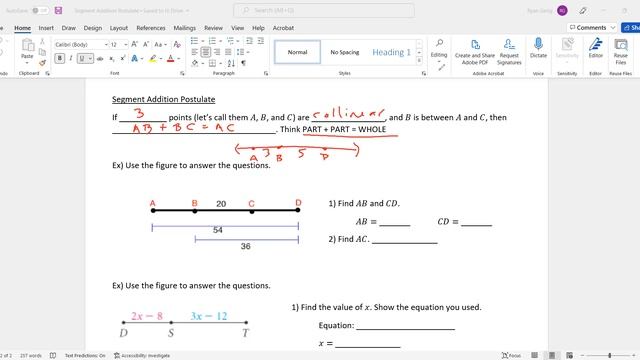Expand the Styles gallery more arrow
Screen dimensions: 640x360
click(x=419, y=60)
